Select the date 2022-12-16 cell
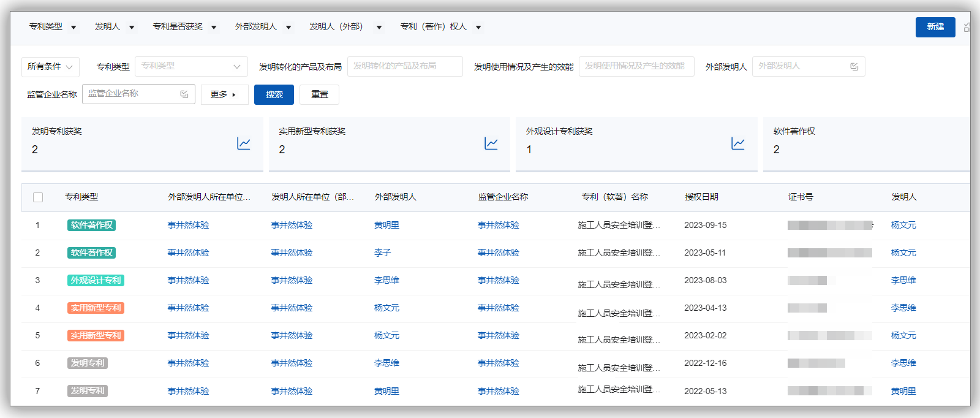Screen dimensions: 980x418 click(x=706, y=363)
